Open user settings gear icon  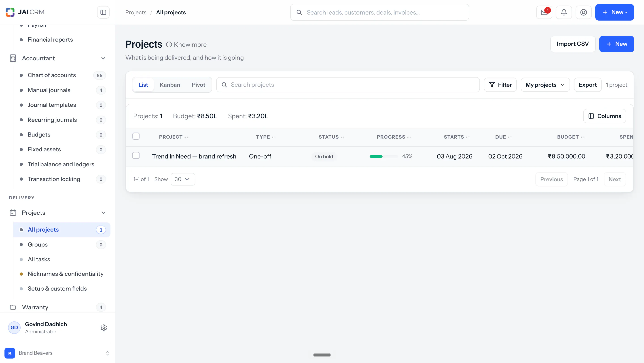coord(104,327)
